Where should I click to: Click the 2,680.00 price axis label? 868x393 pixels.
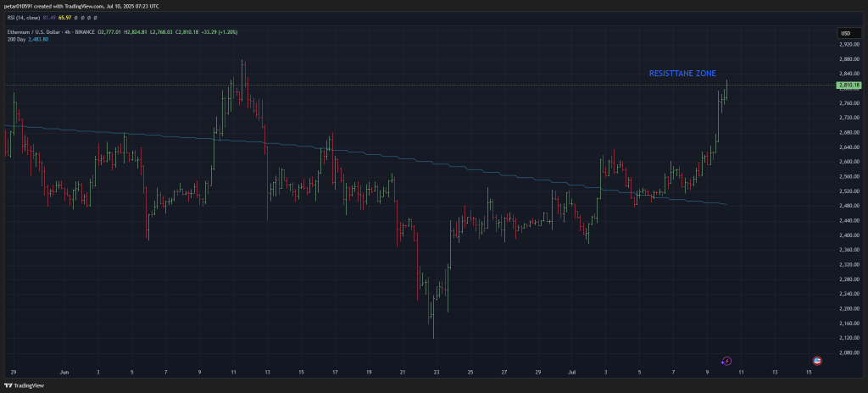[x=849, y=132]
